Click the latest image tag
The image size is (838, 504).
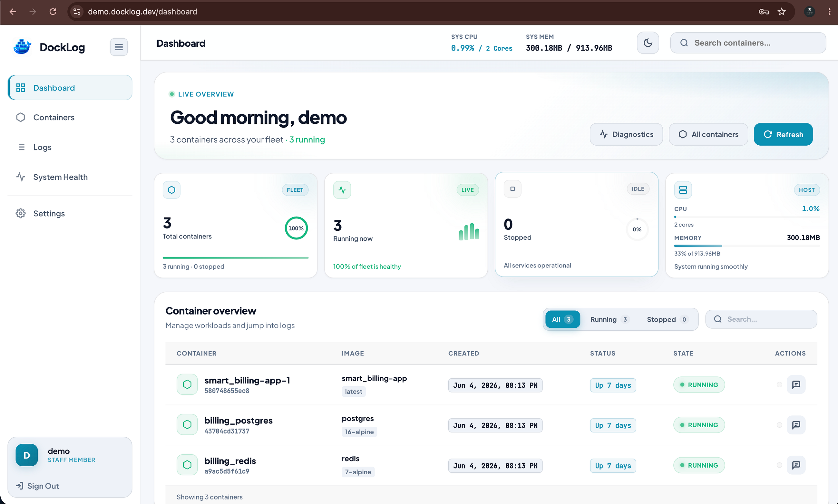pos(353,392)
